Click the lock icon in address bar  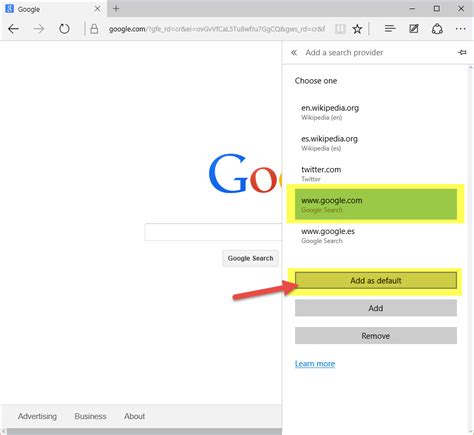pyautogui.click(x=94, y=29)
